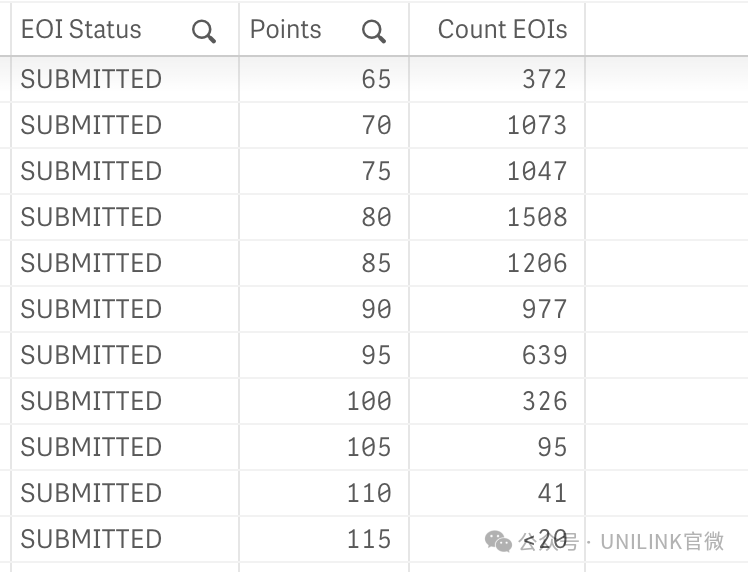Viewport: 748px width, 572px height.
Task: Sort by the EOI Status header
Action: (x=81, y=30)
